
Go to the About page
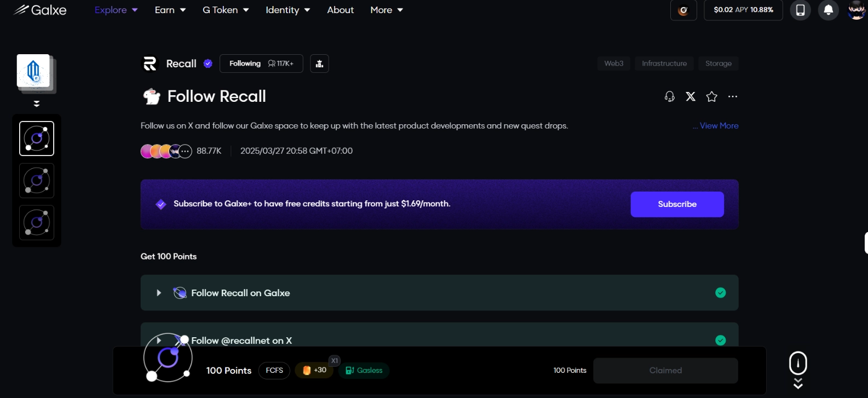340,10
